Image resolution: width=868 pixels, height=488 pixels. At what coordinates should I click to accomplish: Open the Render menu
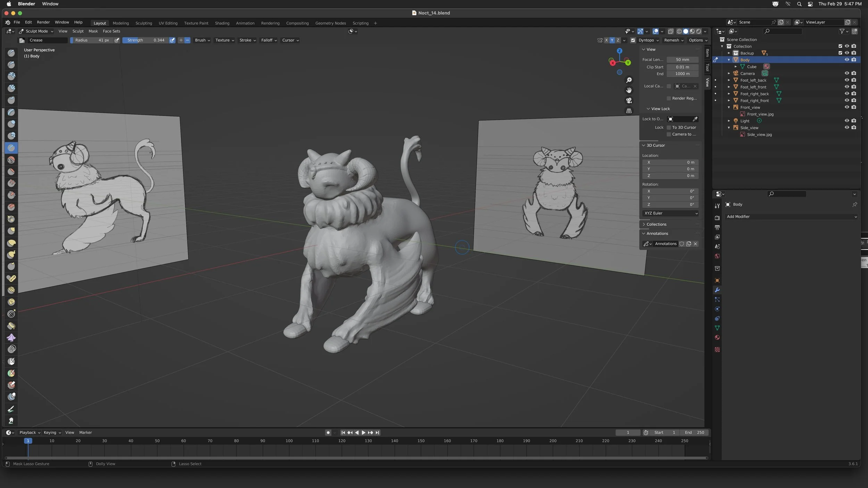pos(43,22)
